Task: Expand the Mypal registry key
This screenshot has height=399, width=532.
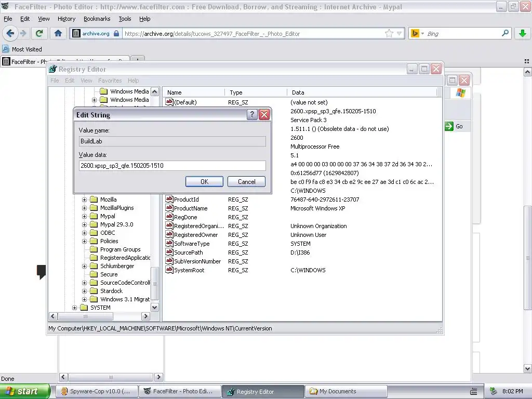Action: [85, 216]
